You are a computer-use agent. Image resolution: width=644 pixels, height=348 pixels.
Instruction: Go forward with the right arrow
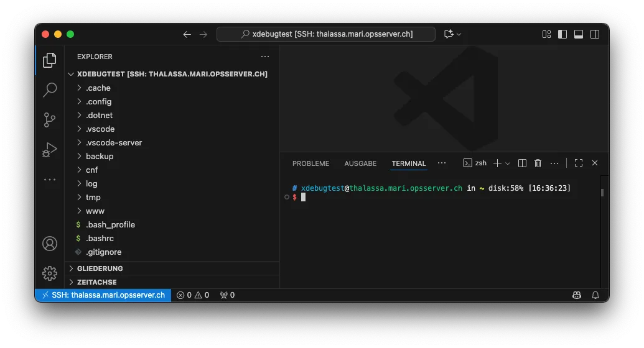[203, 34]
